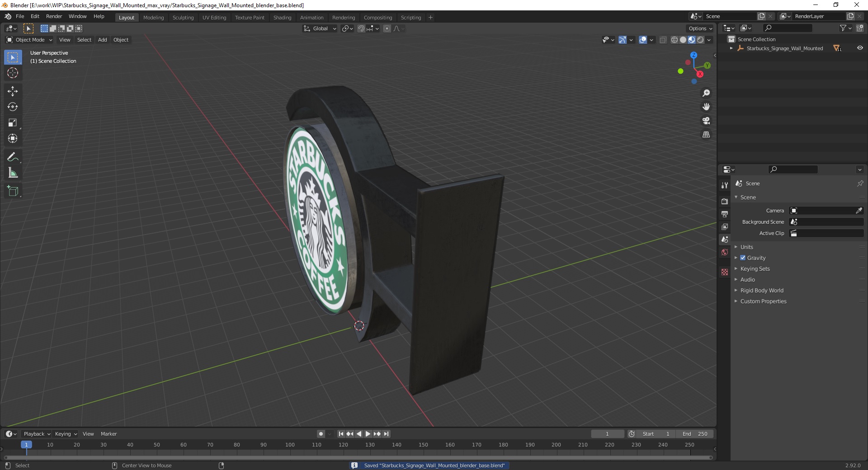This screenshot has height=470, width=868.
Task: Click the timeline horizontal scrollbar
Action: [x=358, y=457]
